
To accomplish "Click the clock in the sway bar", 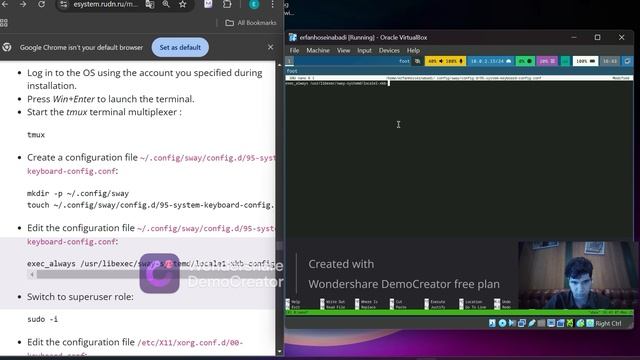I will click(x=610, y=61).
